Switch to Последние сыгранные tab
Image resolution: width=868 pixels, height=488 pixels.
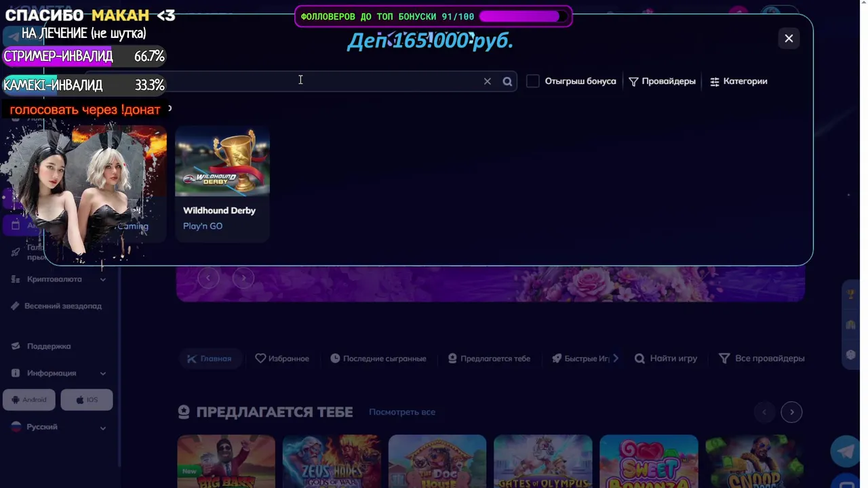pos(378,359)
